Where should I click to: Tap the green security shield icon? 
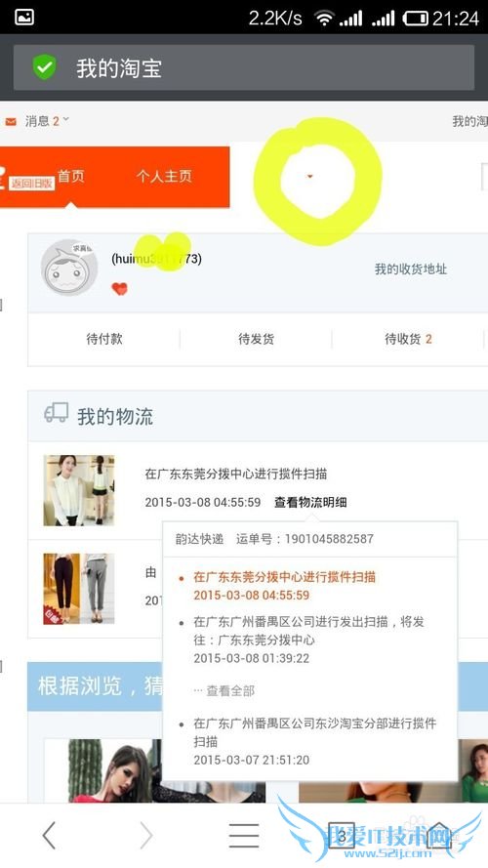[x=45, y=67]
